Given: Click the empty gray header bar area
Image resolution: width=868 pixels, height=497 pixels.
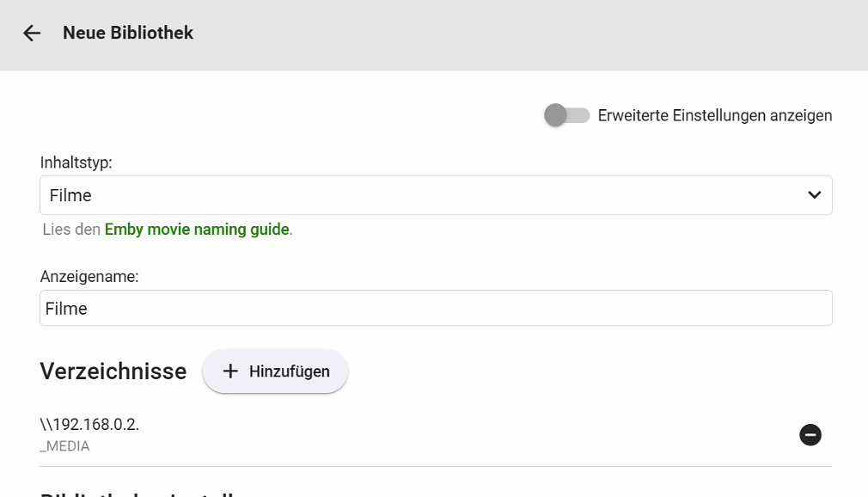Looking at the screenshot, I should (516, 34).
